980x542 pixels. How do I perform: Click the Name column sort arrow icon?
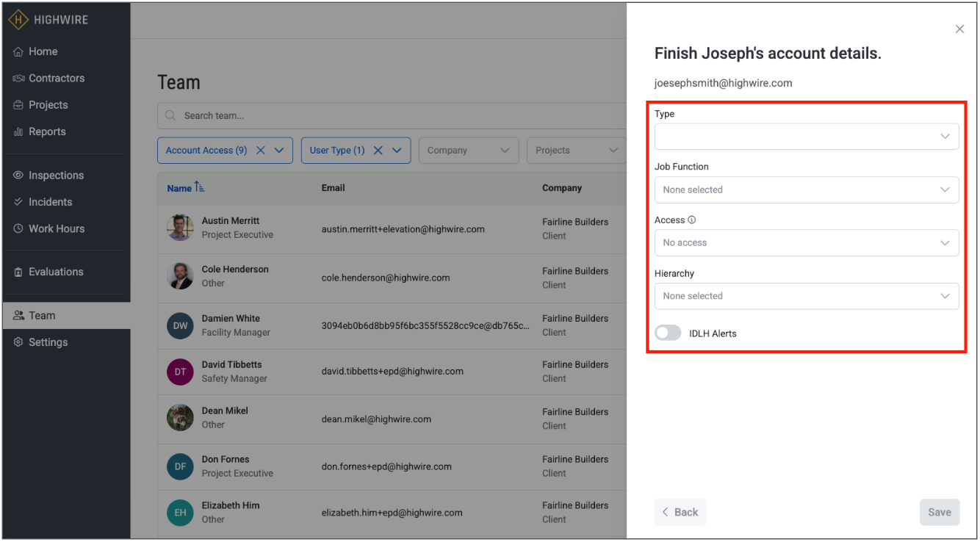point(200,188)
